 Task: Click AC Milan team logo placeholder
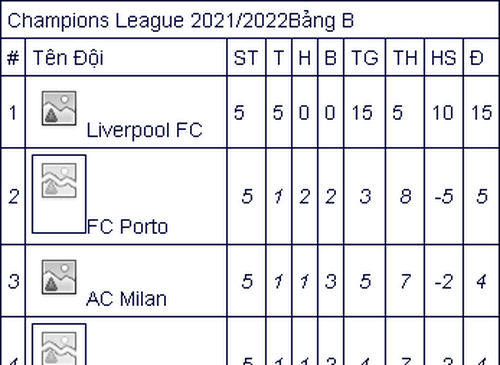pos(59,277)
